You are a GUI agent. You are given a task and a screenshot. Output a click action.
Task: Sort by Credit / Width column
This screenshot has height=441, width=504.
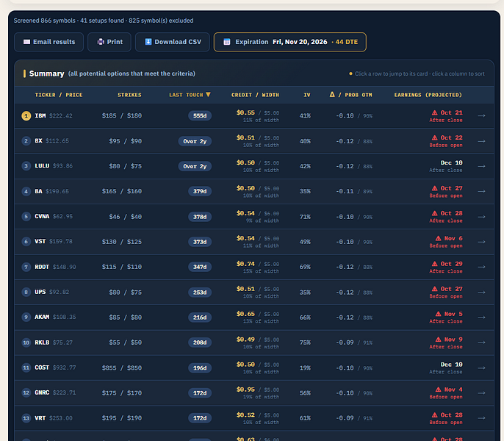click(x=255, y=95)
